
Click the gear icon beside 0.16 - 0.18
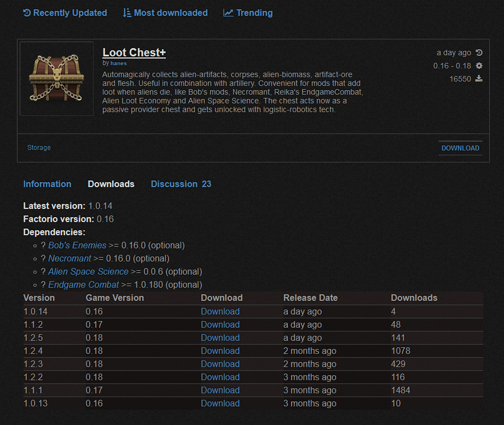click(x=479, y=66)
